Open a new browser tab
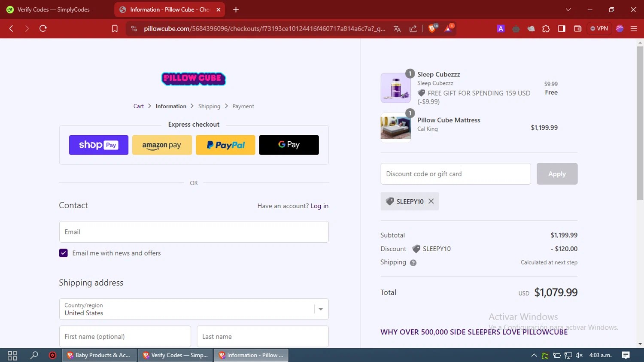Viewport: 644px width, 362px height. pyautogui.click(x=236, y=9)
